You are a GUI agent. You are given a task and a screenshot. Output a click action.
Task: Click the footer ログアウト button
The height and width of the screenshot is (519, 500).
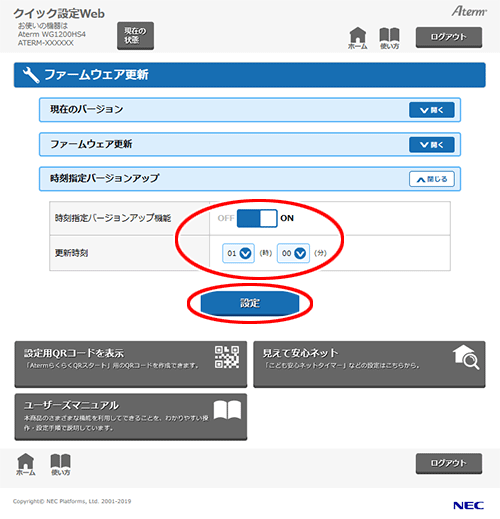(449, 463)
